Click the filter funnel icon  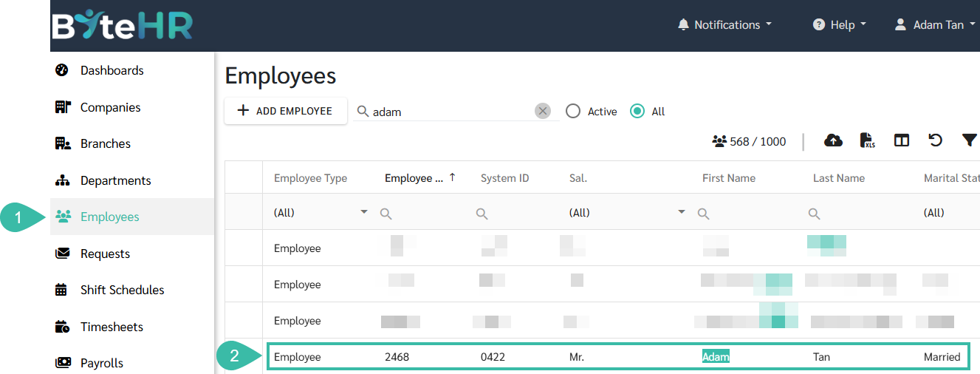(970, 140)
